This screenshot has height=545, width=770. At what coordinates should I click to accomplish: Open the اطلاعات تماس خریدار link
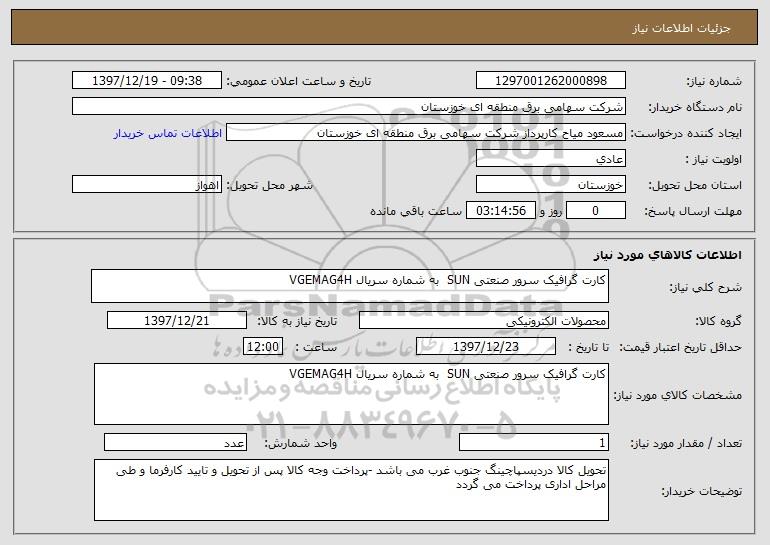168,134
